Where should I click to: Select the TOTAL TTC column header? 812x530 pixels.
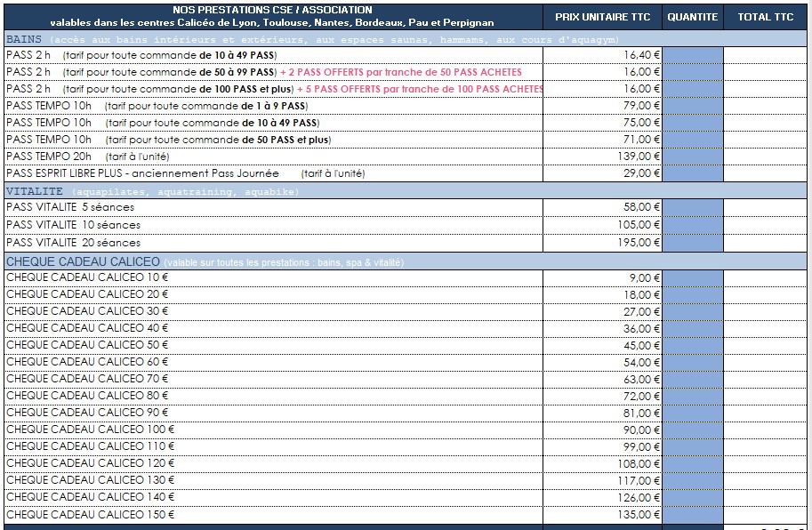766,17
